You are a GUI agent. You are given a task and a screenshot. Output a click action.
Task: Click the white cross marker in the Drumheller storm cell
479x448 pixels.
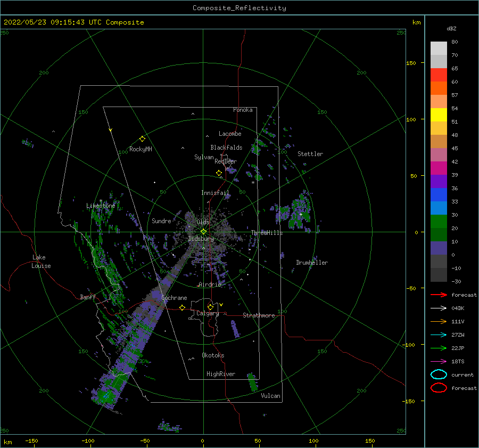point(301,214)
